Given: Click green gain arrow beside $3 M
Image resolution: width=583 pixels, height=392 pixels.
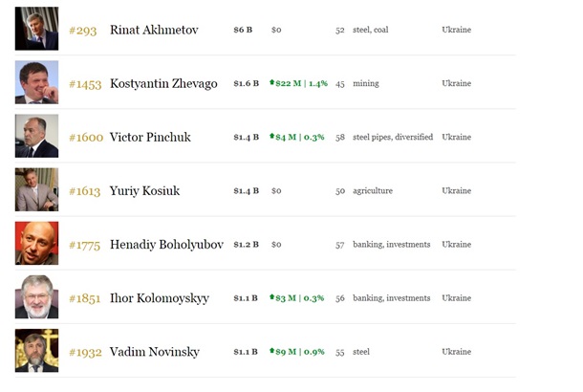Looking at the screenshot, I should point(272,297).
